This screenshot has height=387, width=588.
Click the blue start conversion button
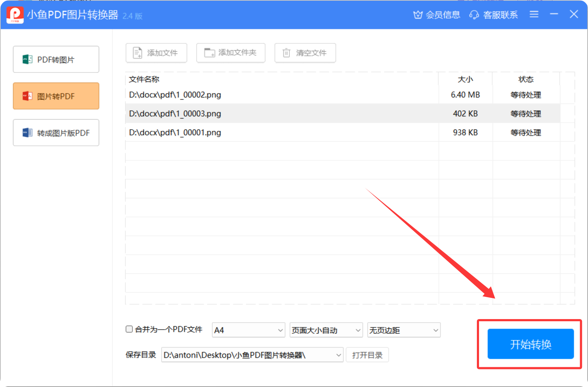click(x=530, y=344)
